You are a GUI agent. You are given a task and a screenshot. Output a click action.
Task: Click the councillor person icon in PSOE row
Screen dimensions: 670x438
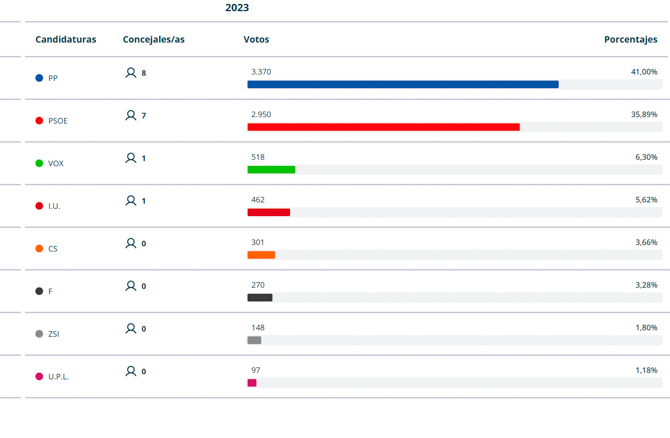(x=130, y=116)
